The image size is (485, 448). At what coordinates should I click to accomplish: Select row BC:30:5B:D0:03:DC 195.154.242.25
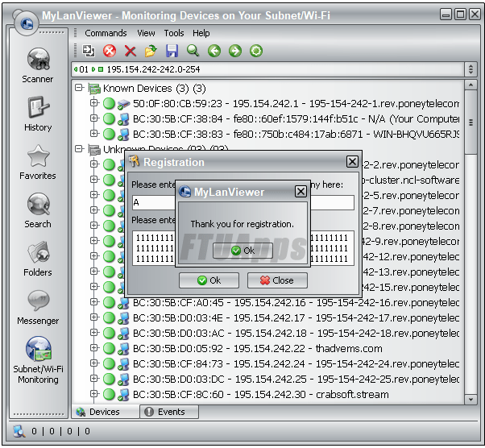click(x=296, y=380)
